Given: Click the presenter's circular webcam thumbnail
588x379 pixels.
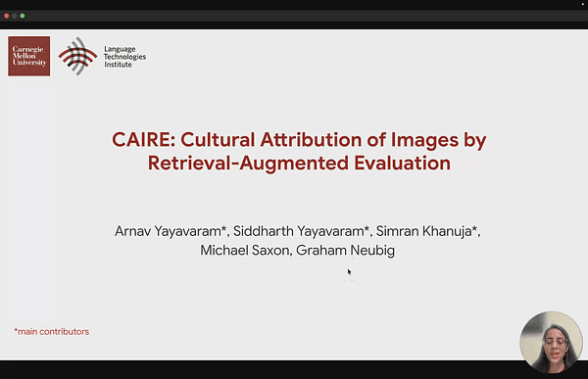Looking at the screenshot, I should click(x=551, y=342).
